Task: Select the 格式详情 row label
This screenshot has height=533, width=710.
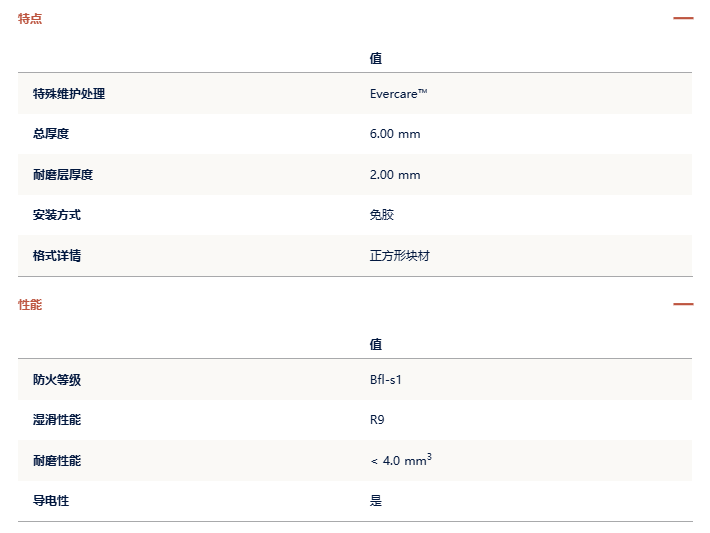Action: tap(57, 255)
